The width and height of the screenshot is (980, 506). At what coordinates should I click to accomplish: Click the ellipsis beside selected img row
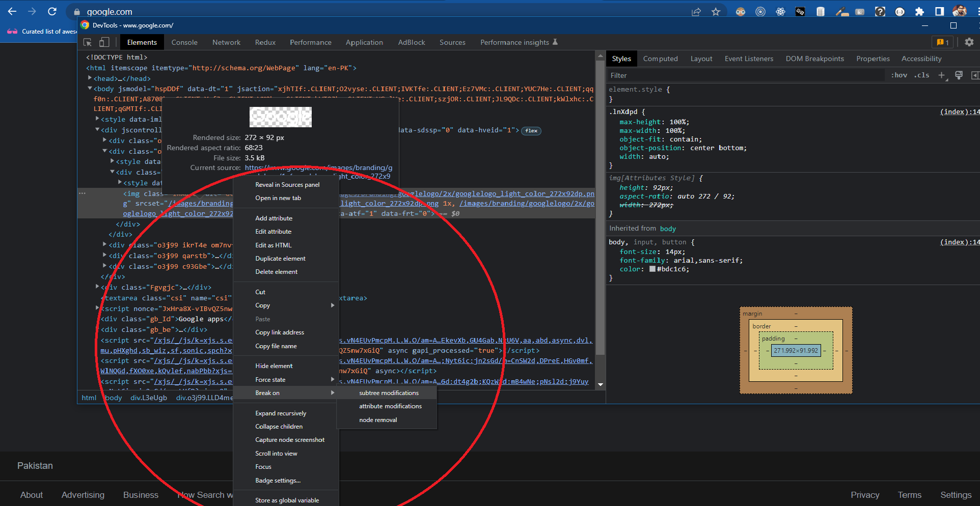point(82,193)
